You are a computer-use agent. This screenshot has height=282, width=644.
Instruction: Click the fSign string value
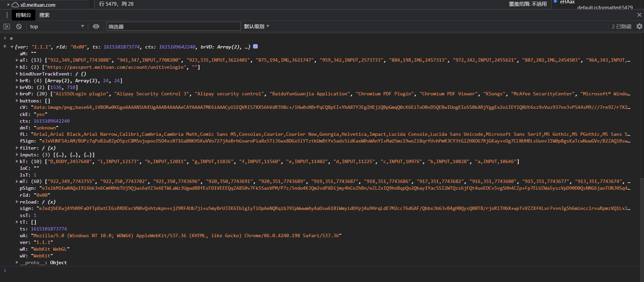[335, 141]
